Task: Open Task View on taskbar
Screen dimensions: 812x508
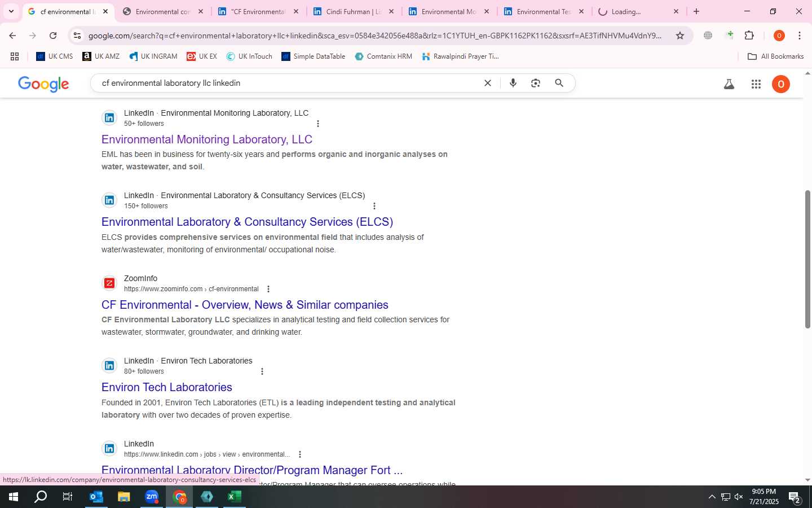Action: (68, 497)
